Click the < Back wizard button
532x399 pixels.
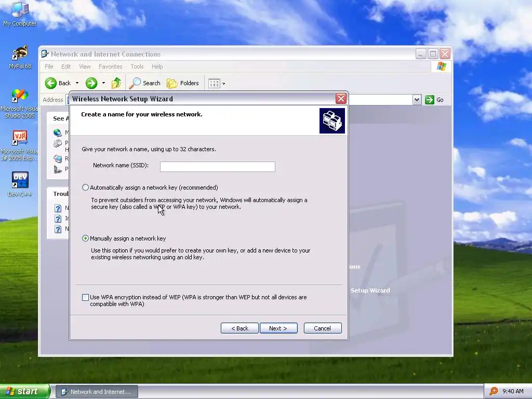pos(240,328)
